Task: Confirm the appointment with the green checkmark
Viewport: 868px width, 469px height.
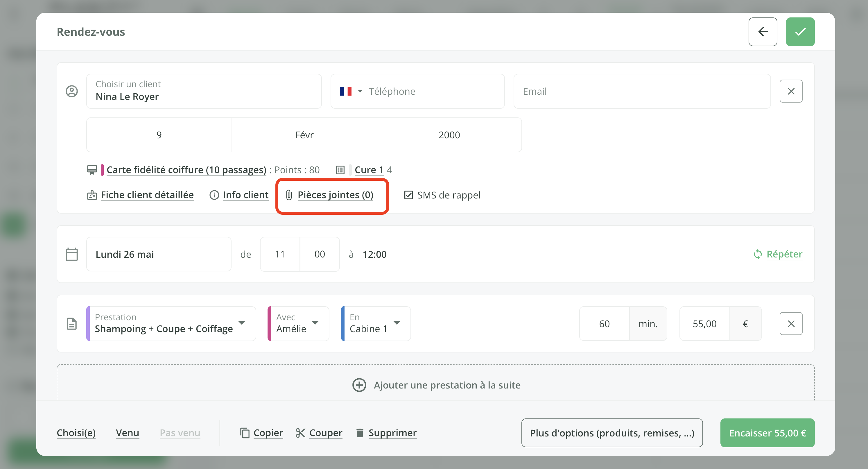Action: [x=800, y=32]
